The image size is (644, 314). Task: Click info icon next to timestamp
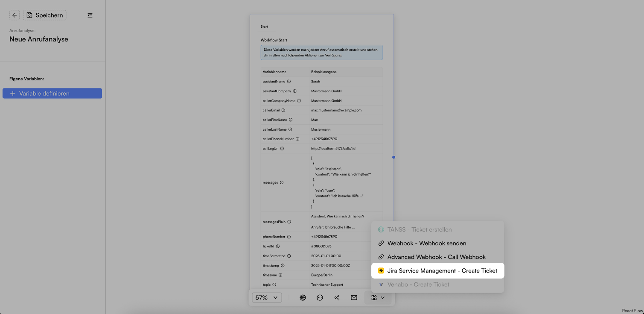click(282, 265)
